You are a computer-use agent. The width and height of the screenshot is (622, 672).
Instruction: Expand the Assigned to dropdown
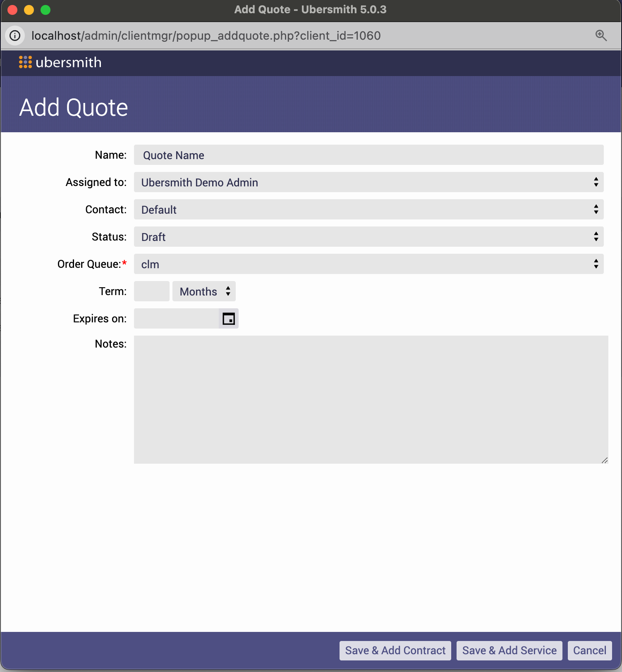[368, 182]
